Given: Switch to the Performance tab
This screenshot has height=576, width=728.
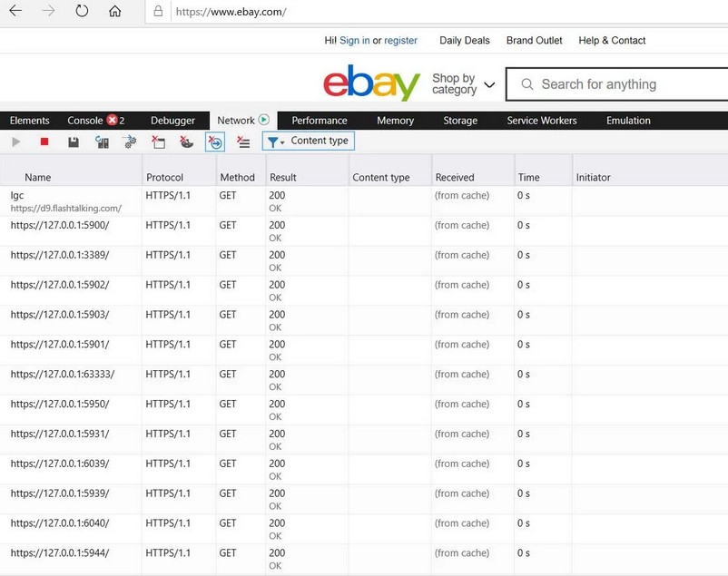Looking at the screenshot, I should pos(320,121).
